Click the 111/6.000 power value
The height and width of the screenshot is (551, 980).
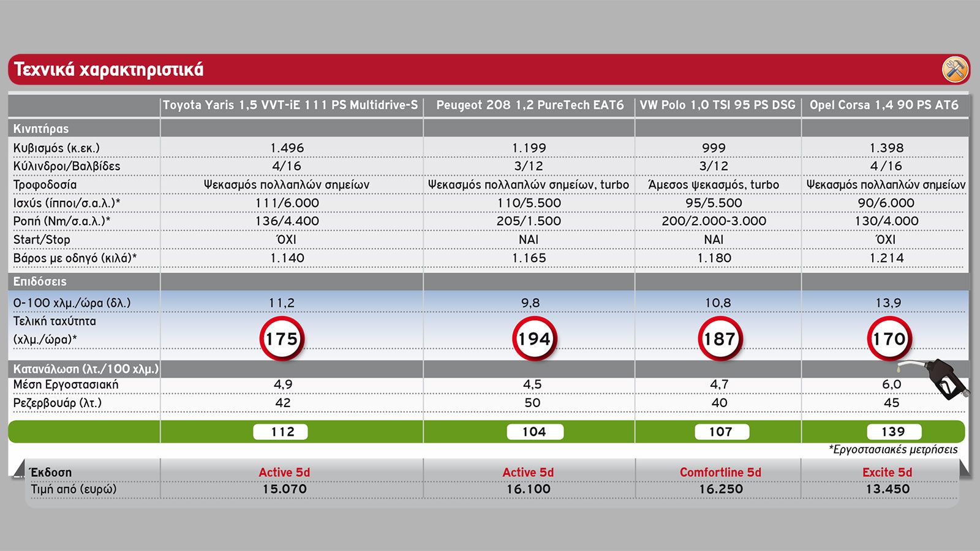click(x=287, y=203)
